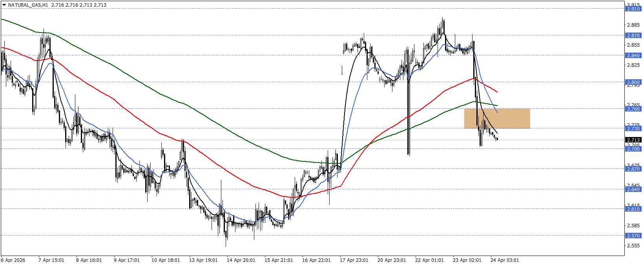Click the 2.555 price scale value
The width and height of the screenshot is (644, 265).
(633, 245)
